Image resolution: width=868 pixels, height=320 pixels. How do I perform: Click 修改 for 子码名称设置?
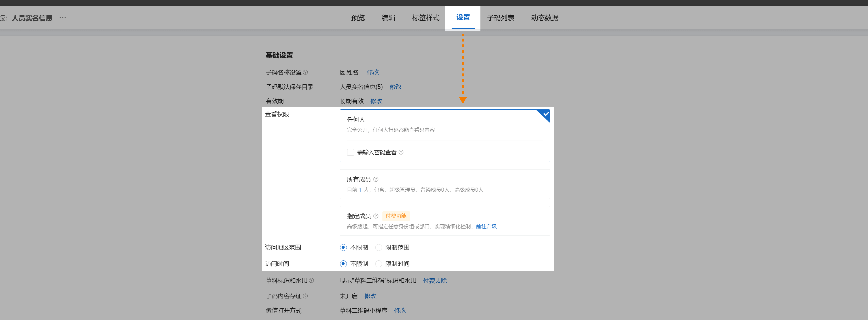373,72
